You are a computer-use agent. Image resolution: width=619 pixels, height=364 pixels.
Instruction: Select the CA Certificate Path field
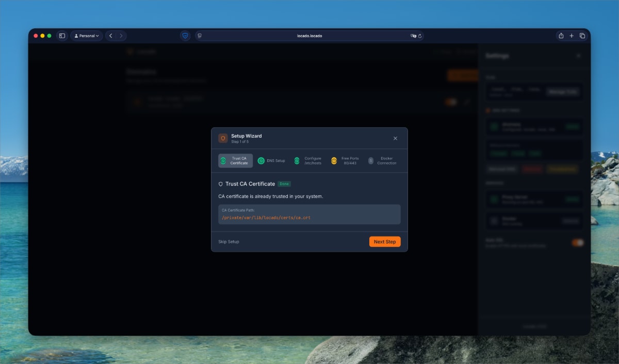click(x=309, y=214)
